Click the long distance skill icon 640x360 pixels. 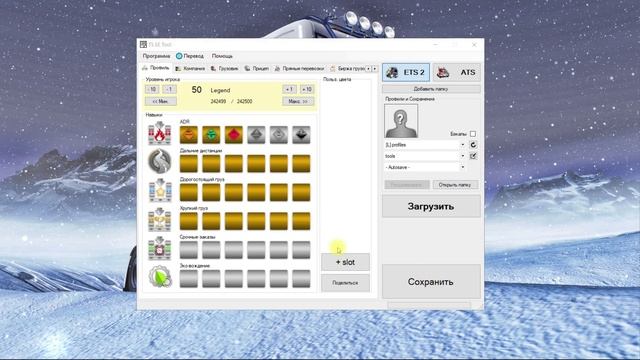[x=160, y=162]
